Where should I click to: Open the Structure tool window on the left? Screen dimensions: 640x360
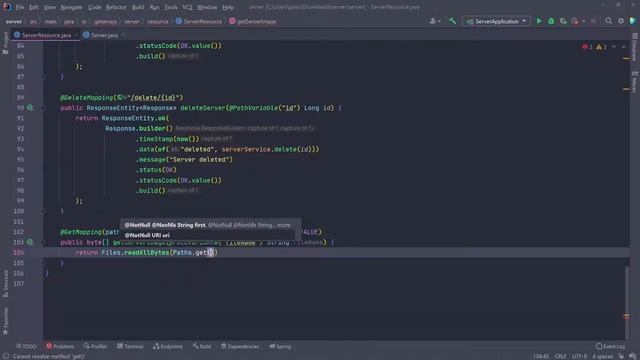[x=5, y=284]
